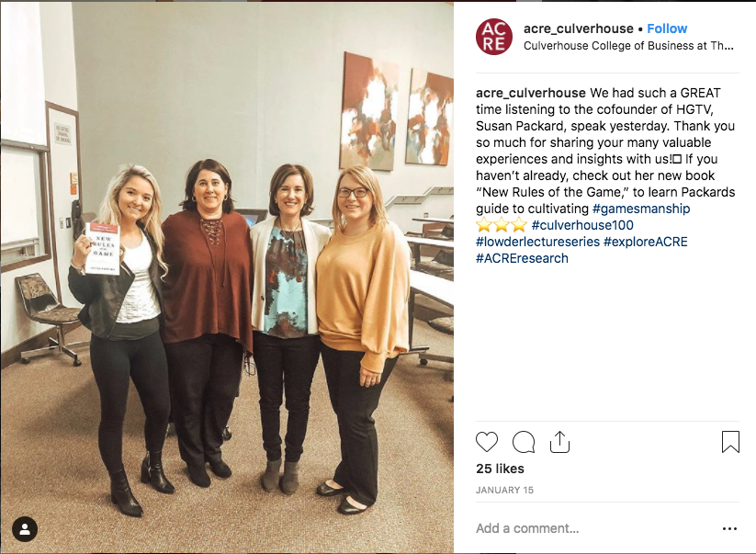Like the post with the heart icon
Screen dimensions: 756x554
tap(487, 442)
